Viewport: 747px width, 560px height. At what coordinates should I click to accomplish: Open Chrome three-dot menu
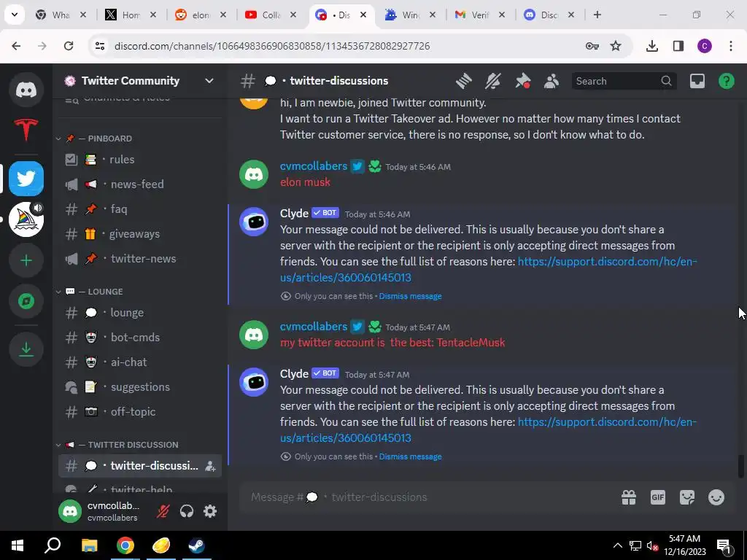731,46
